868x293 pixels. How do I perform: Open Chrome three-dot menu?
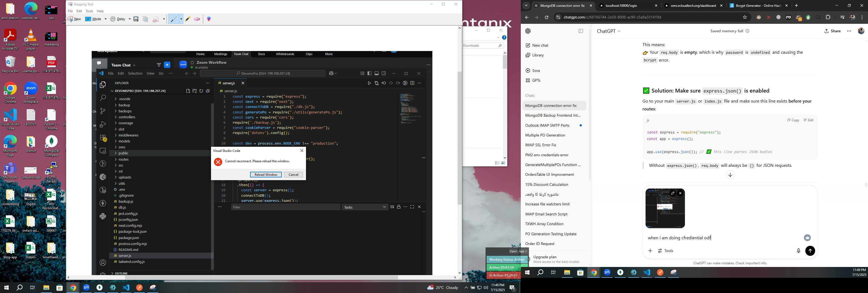tap(862, 18)
